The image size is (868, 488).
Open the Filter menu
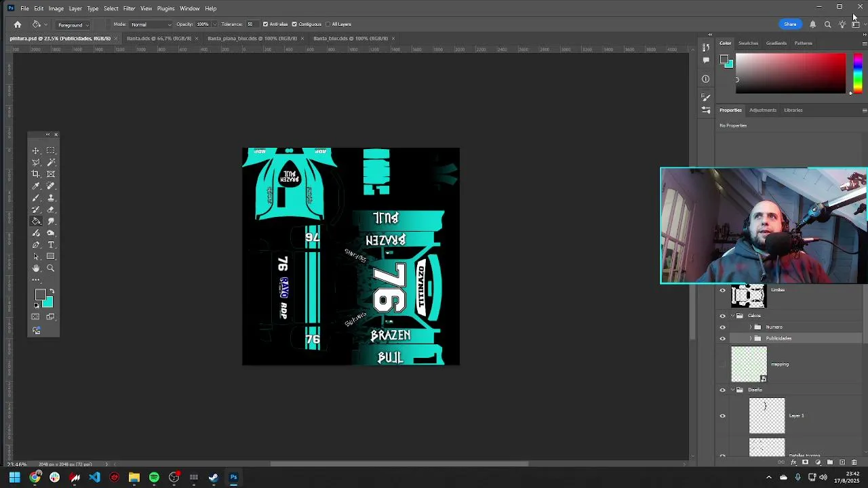[129, 8]
